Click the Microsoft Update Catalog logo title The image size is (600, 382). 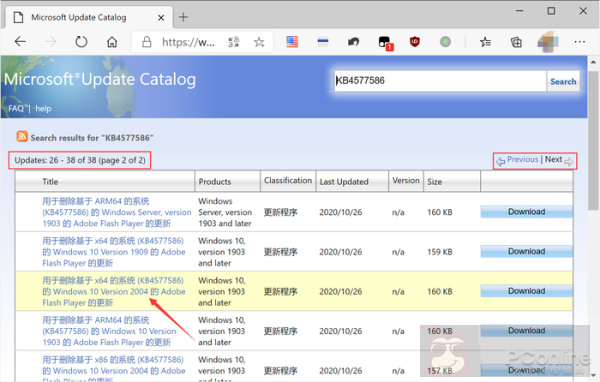coord(100,79)
